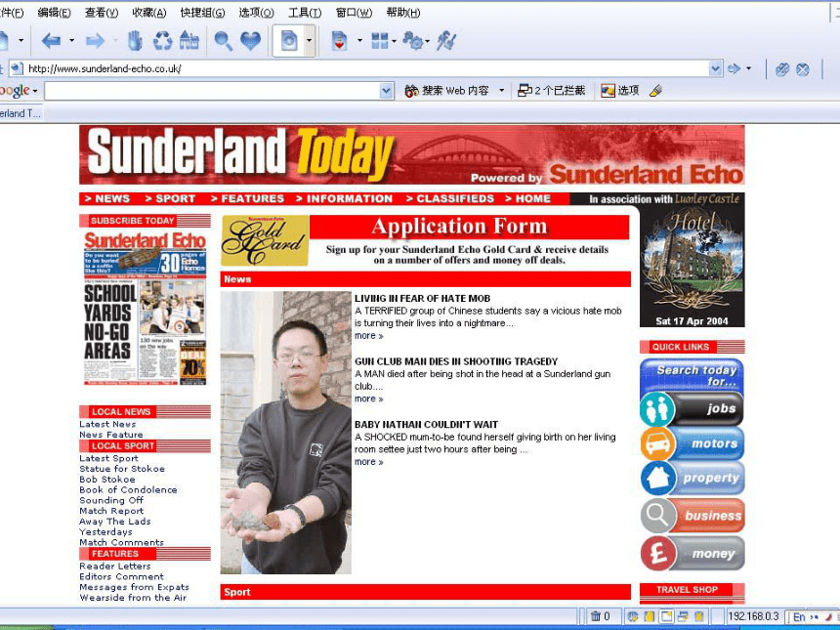Open the Back button history dropdown arrow

click(71, 41)
